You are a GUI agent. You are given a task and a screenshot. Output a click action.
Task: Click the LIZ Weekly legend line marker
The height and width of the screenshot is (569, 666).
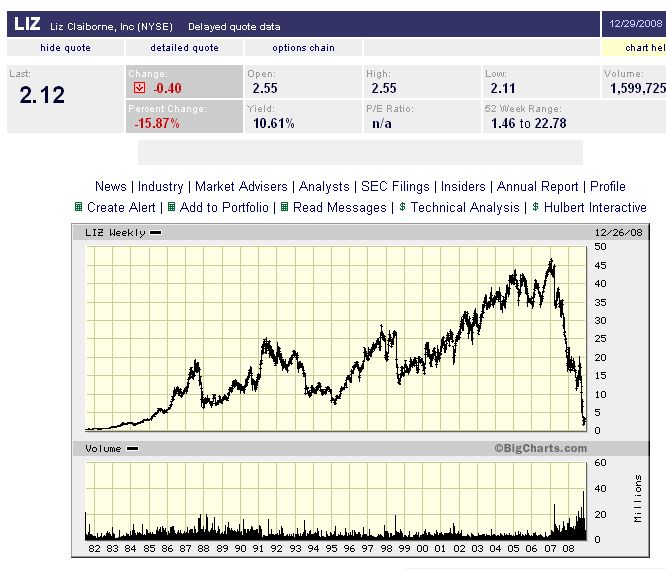pyautogui.click(x=155, y=232)
